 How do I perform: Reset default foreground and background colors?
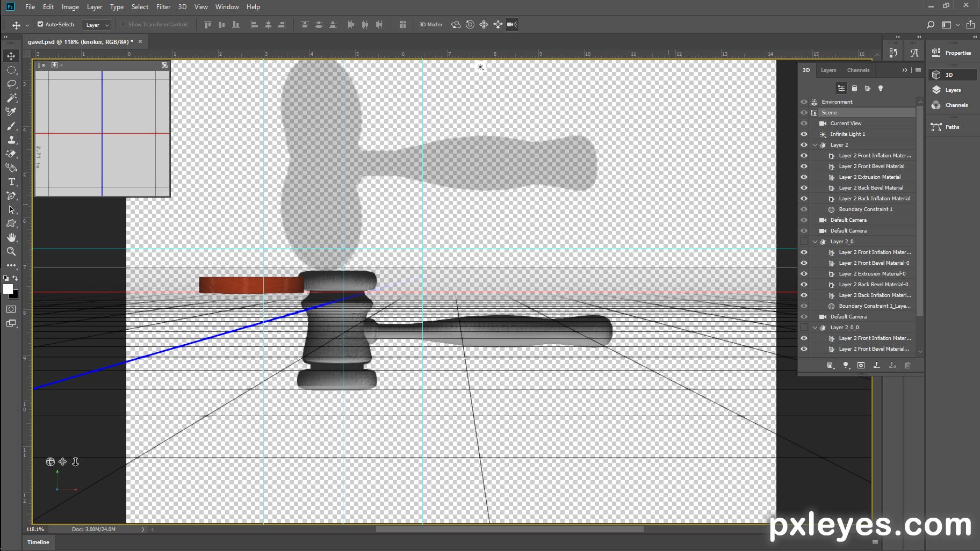6,278
